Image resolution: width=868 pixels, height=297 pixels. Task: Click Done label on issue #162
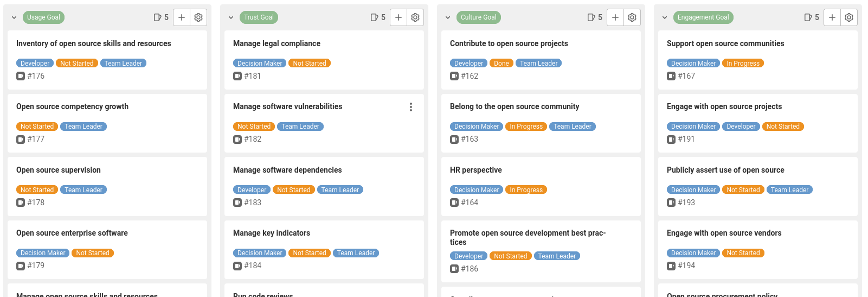[x=501, y=64]
